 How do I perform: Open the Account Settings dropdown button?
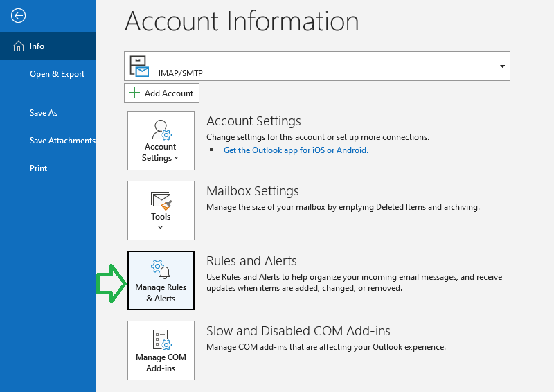[x=161, y=141]
